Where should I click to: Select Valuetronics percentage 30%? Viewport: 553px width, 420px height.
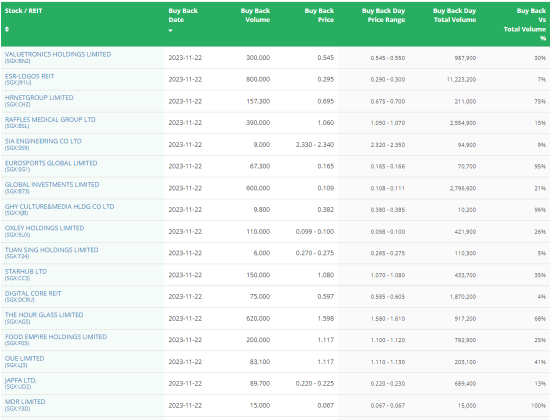pyautogui.click(x=540, y=57)
